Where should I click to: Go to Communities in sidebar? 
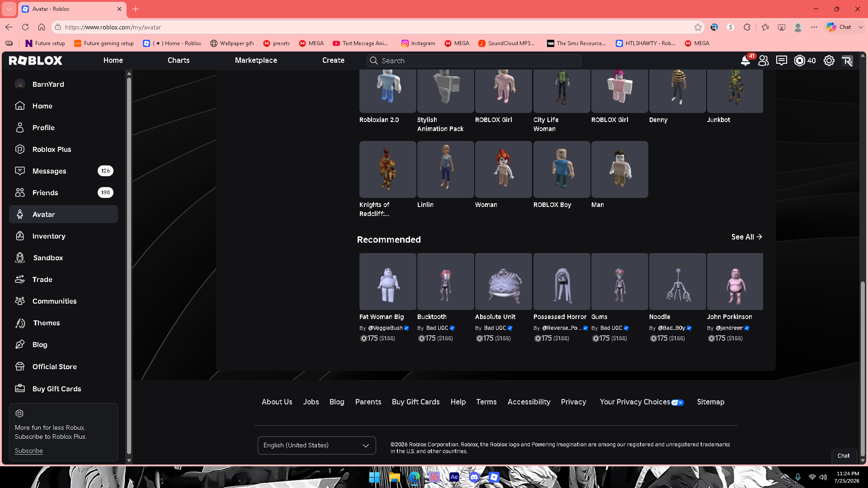coord(63,301)
